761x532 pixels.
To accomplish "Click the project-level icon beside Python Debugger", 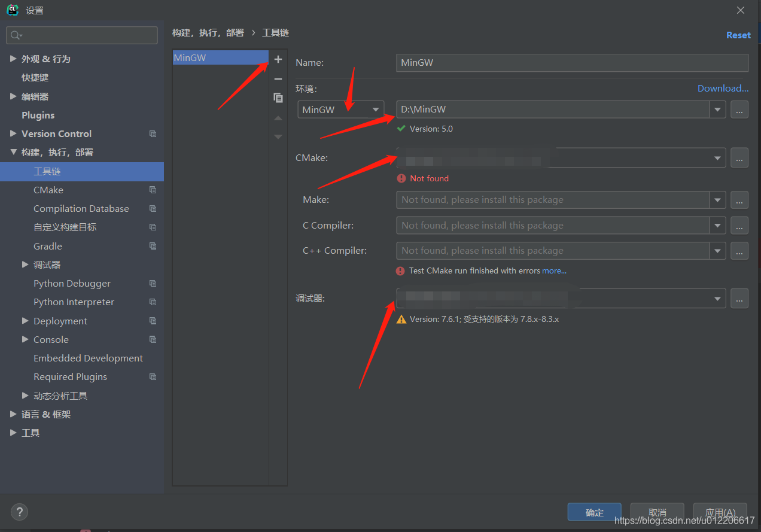I will pyautogui.click(x=153, y=284).
